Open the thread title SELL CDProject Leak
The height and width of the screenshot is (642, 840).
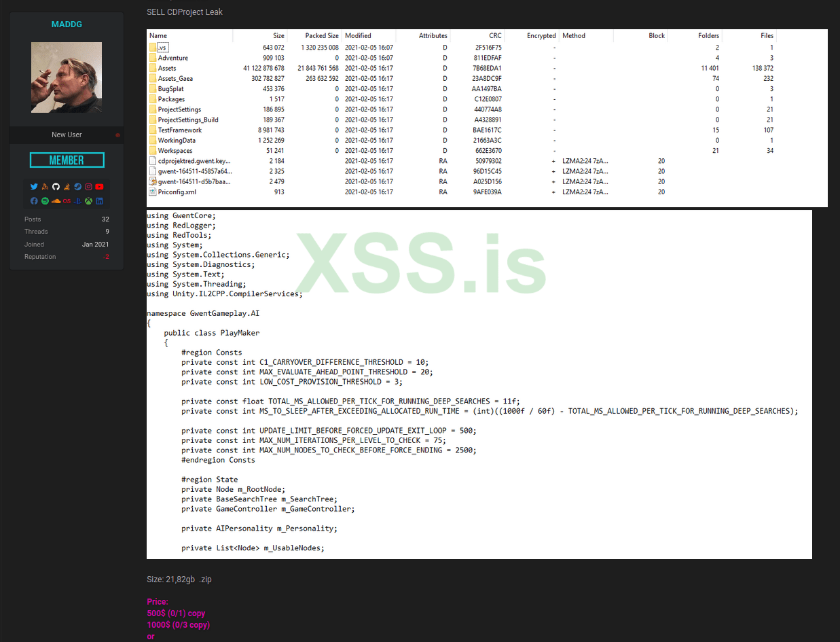(x=185, y=12)
